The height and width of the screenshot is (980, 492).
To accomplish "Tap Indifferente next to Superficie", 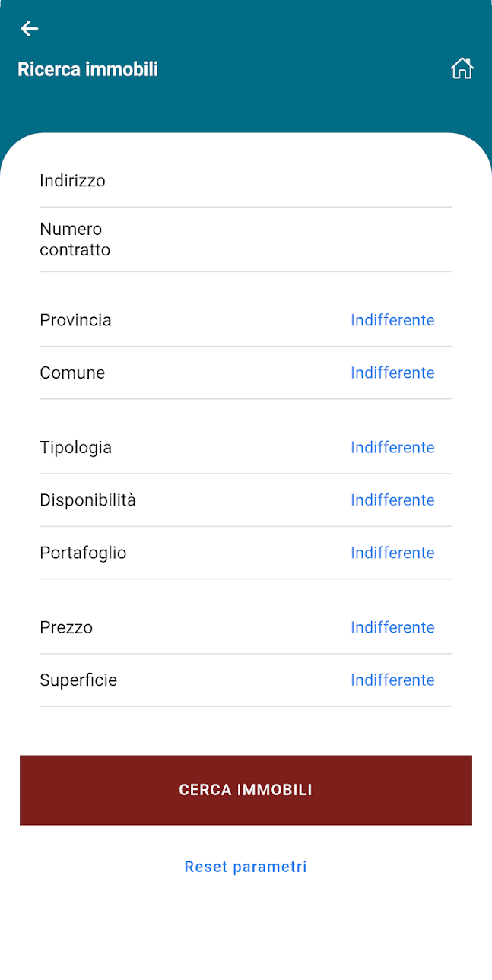I will point(392,680).
